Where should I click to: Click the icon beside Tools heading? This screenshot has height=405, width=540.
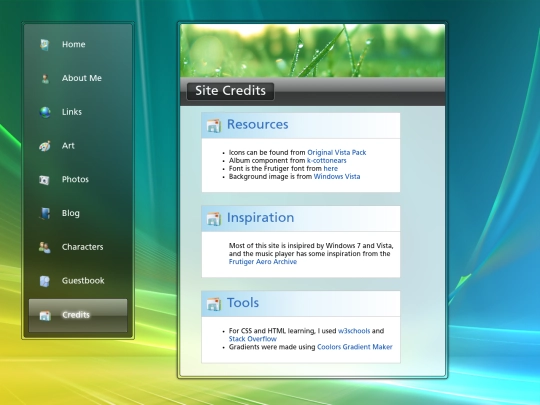214,304
